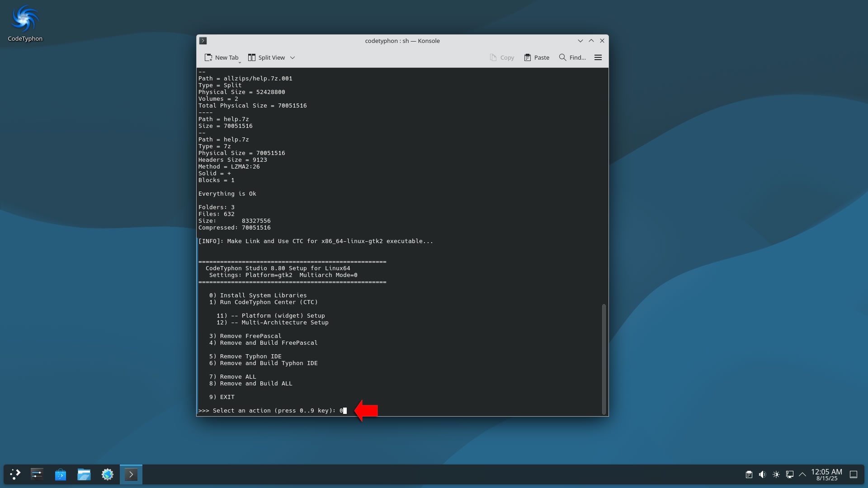The image size is (868, 488).
Task: Click text '0) Install System Libraries'
Action: tap(258, 296)
